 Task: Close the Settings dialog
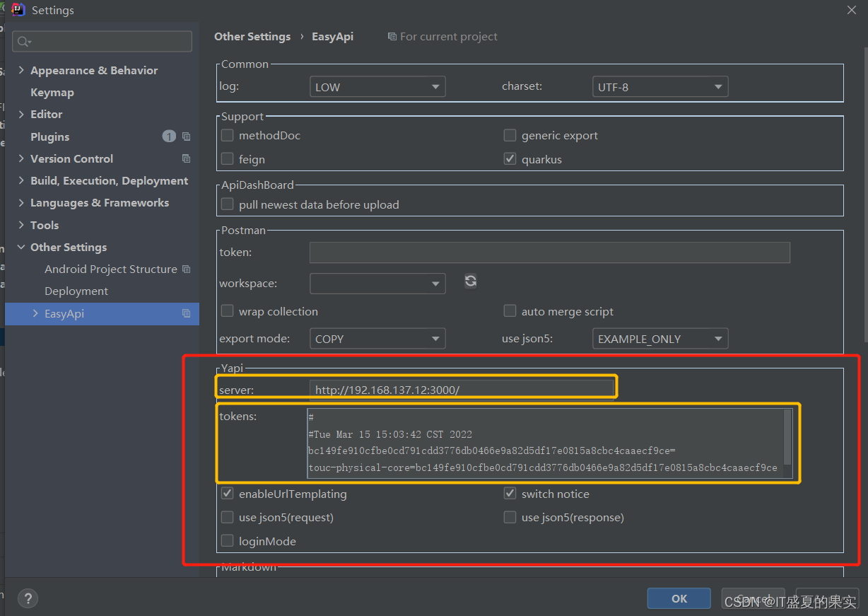(851, 10)
